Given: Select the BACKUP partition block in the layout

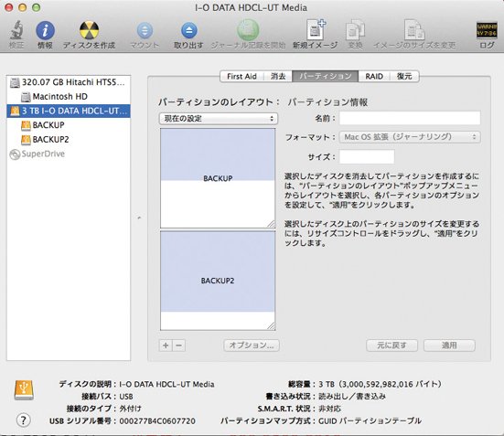Looking at the screenshot, I should click(218, 178).
